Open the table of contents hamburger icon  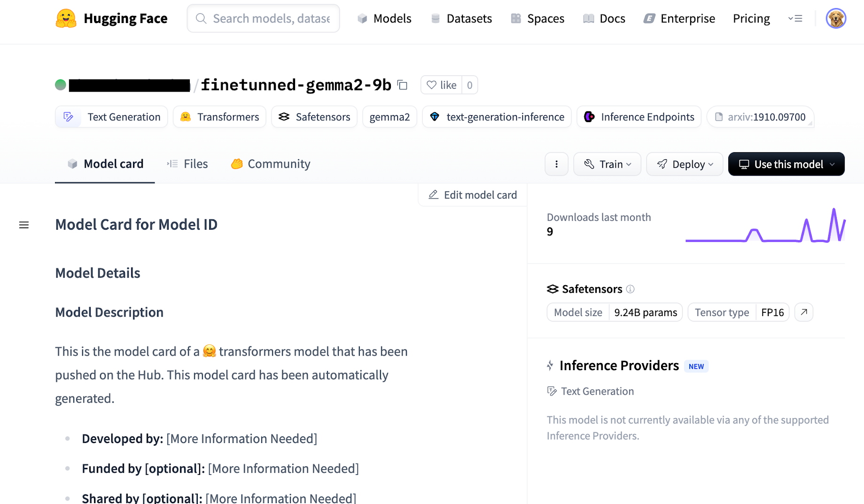pyautogui.click(x=24, y=225)
